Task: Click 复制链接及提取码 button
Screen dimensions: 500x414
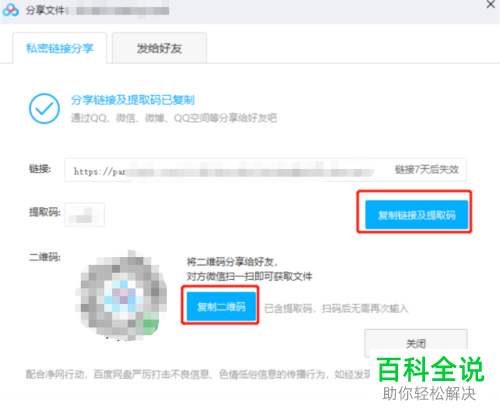Action: point(417,215)
